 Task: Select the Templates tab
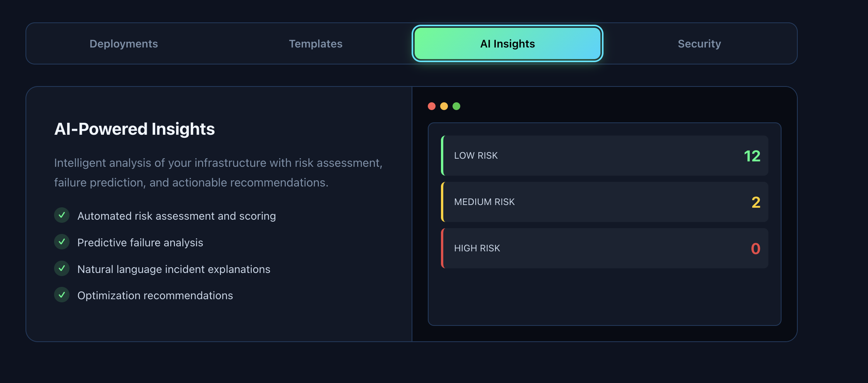315,44
